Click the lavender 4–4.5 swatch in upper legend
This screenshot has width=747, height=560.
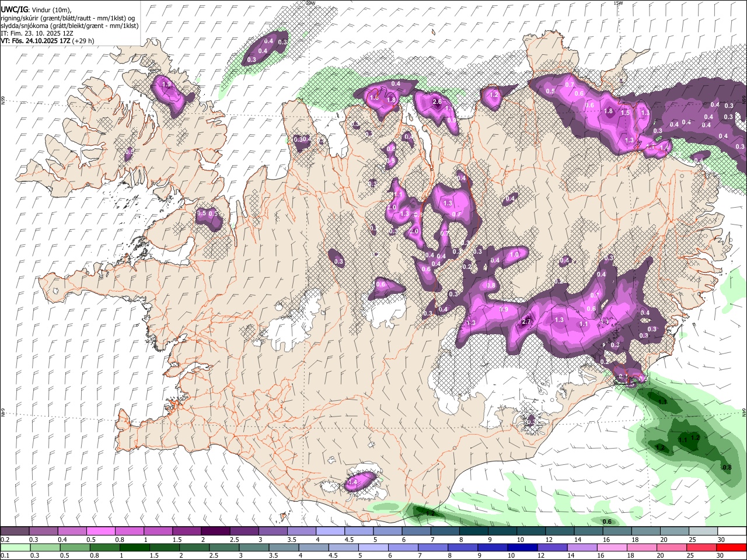click(x=330, y=531)
